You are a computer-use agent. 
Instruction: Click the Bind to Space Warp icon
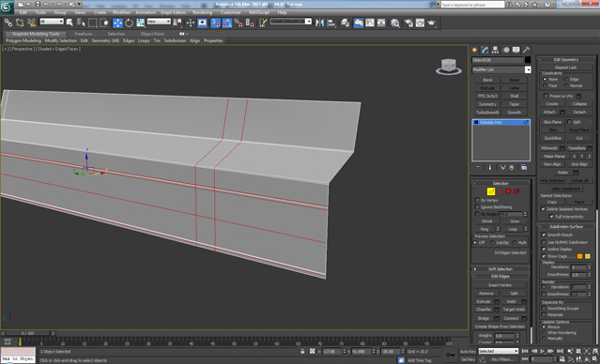(31, 23)
